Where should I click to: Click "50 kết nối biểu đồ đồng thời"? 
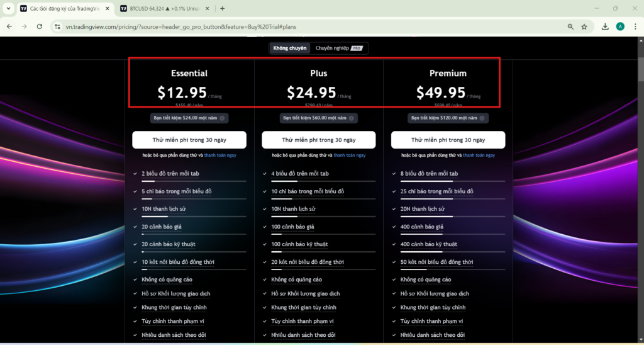pos(437,262)
